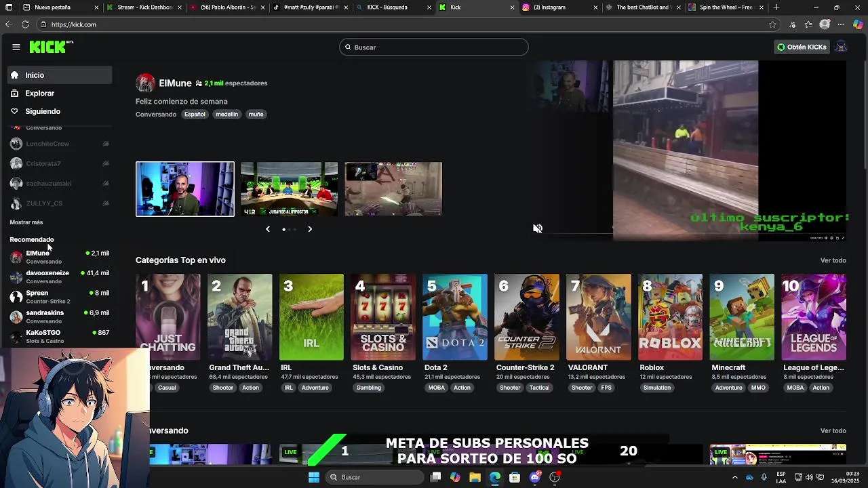
Task: Open VALORANT category card
Action: click(x=599, y=317)
